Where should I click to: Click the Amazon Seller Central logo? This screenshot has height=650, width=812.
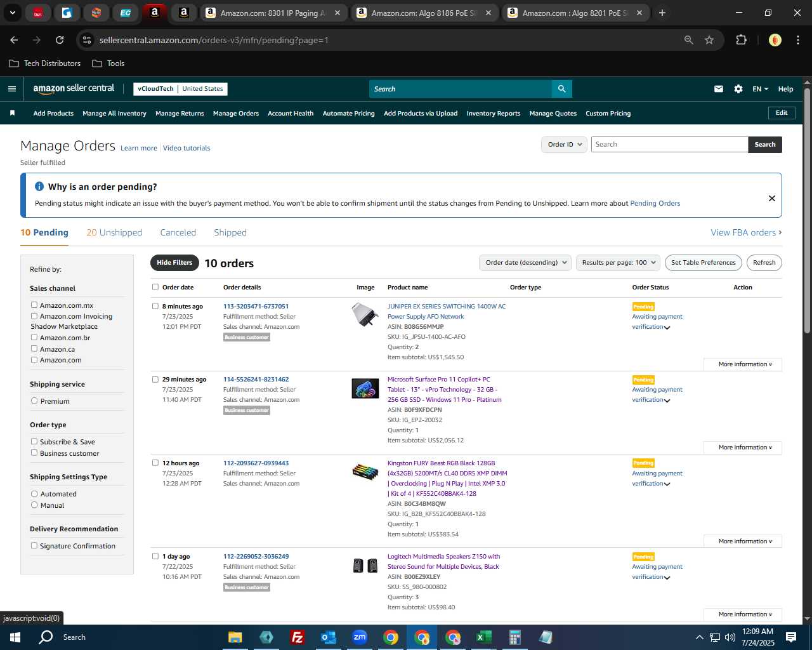[x=74, y=89]
